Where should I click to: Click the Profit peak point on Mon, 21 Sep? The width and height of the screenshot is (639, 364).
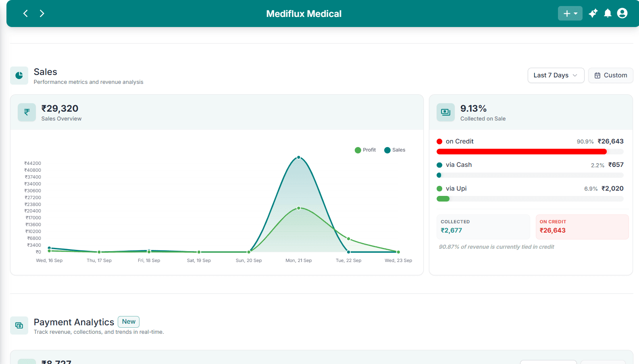click(x=299, y=208)
